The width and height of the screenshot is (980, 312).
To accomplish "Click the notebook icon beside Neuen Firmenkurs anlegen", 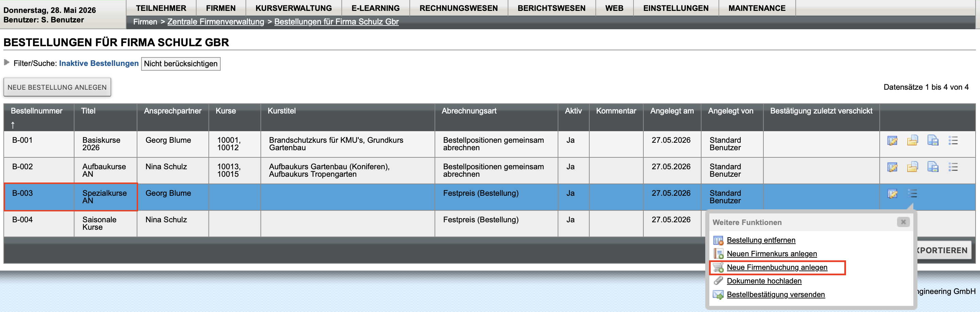I will point(718,254).
